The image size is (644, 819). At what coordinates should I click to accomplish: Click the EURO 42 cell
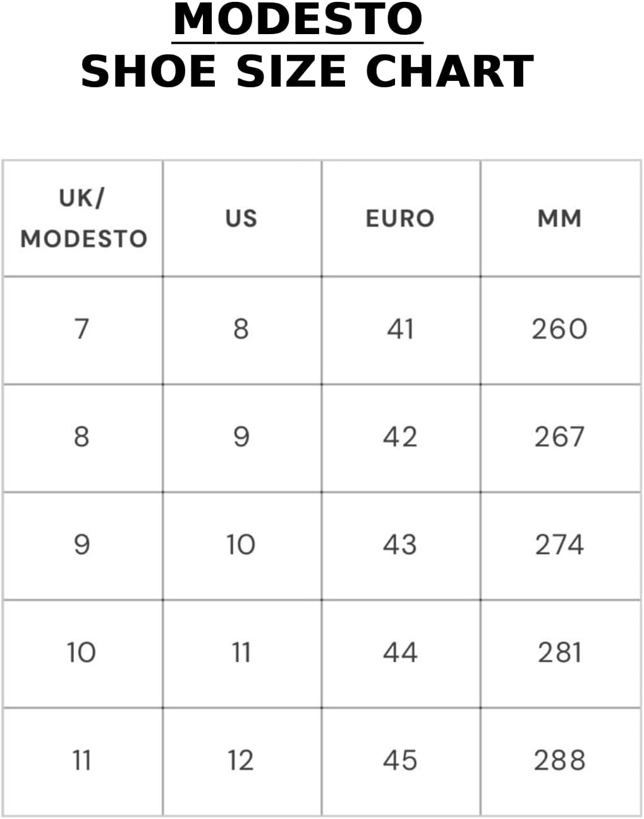click(x=400, y=437)
